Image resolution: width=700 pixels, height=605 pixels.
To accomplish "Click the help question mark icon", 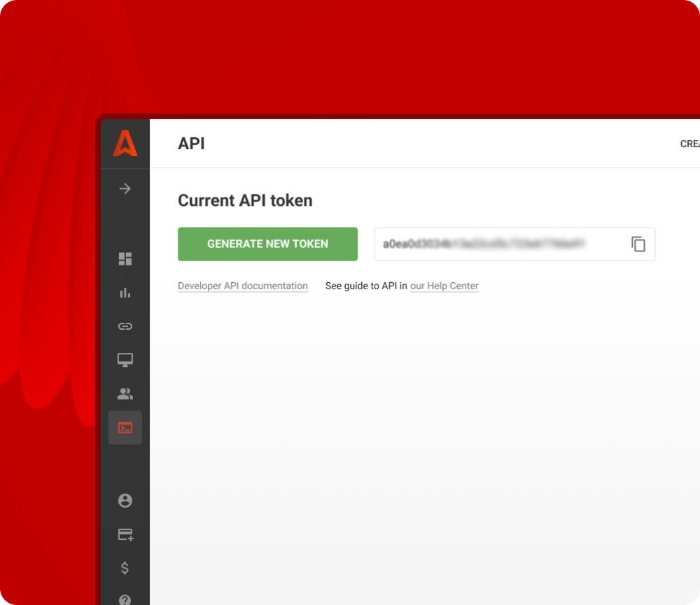I will tap(125, 599).
